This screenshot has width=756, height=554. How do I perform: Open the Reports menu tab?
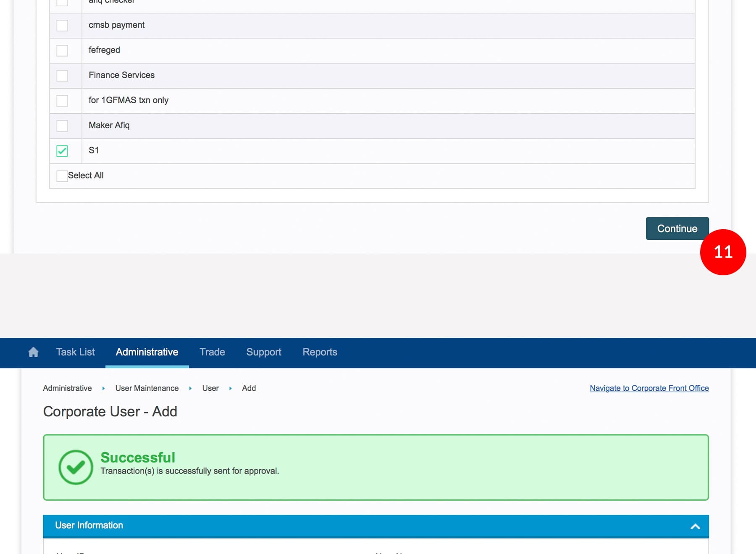(320, 352)
